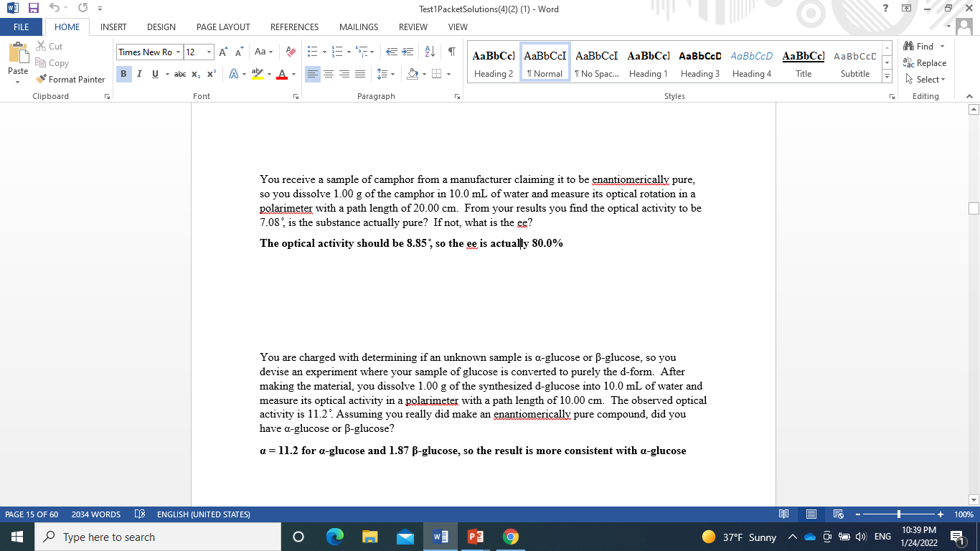The image size is (980, 551).
Task: Open the FILE tab
Action: point(20,27)
